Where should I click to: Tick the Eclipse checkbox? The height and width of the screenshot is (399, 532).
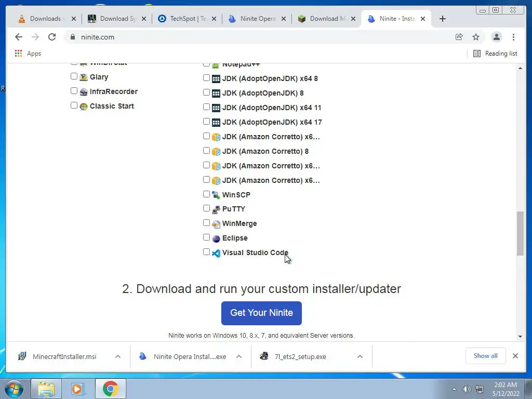coord(206,237)
